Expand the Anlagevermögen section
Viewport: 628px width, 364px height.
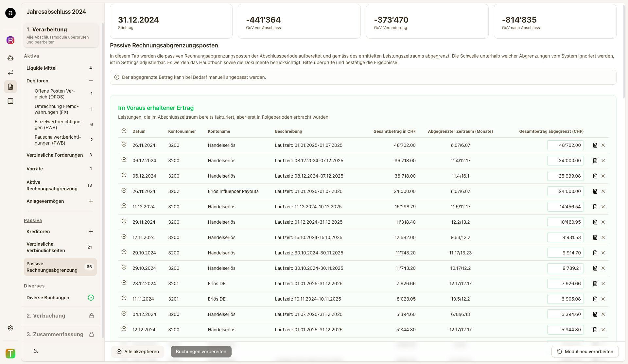click(91, 201)
